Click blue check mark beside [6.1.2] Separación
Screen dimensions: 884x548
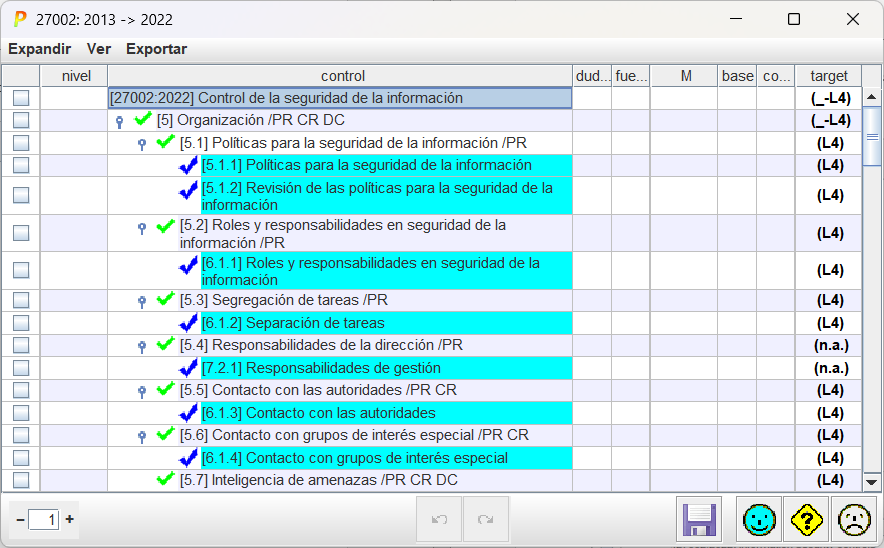coord(188,323)
